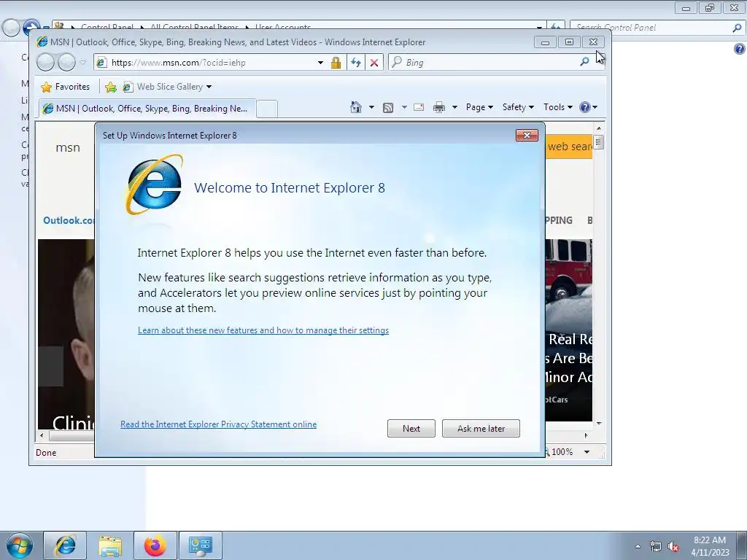Click the security lock icon in address bar
The image size is (747, 560).
(336, 63)
